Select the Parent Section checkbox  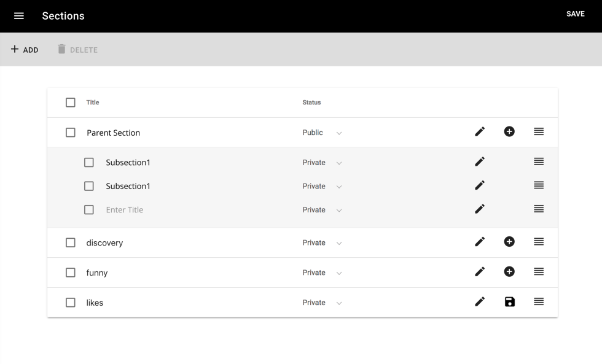pos(70,132)
